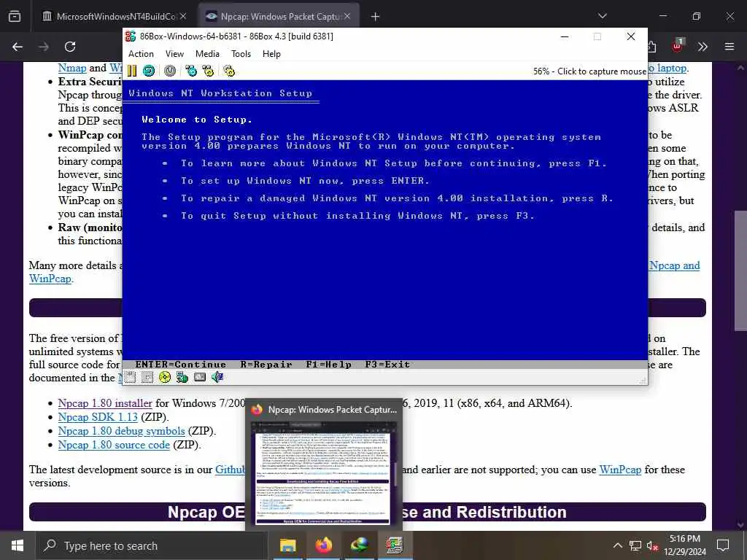The height and width of the screenshot is (560, 747).
Task: Open the red shield extension icon
Action: coord(678,46)
